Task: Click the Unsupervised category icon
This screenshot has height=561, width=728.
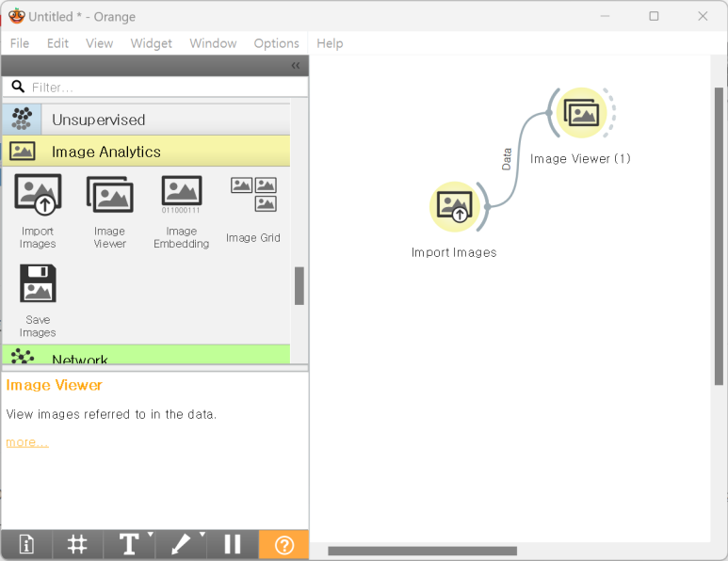Action: point(22,120)
